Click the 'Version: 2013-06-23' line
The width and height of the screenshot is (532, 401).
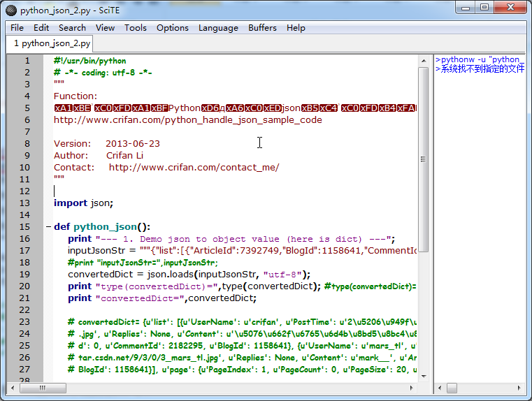tap(106, 144)
